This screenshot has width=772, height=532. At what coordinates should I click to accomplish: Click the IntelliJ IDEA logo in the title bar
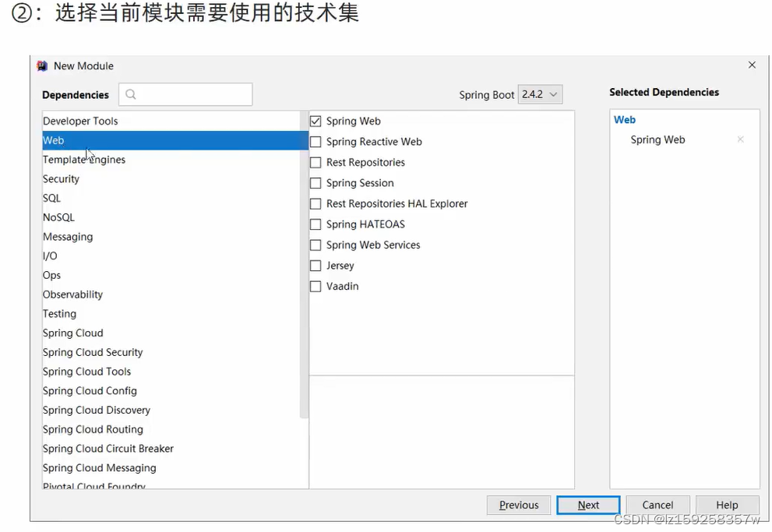(x=41, y=66)
